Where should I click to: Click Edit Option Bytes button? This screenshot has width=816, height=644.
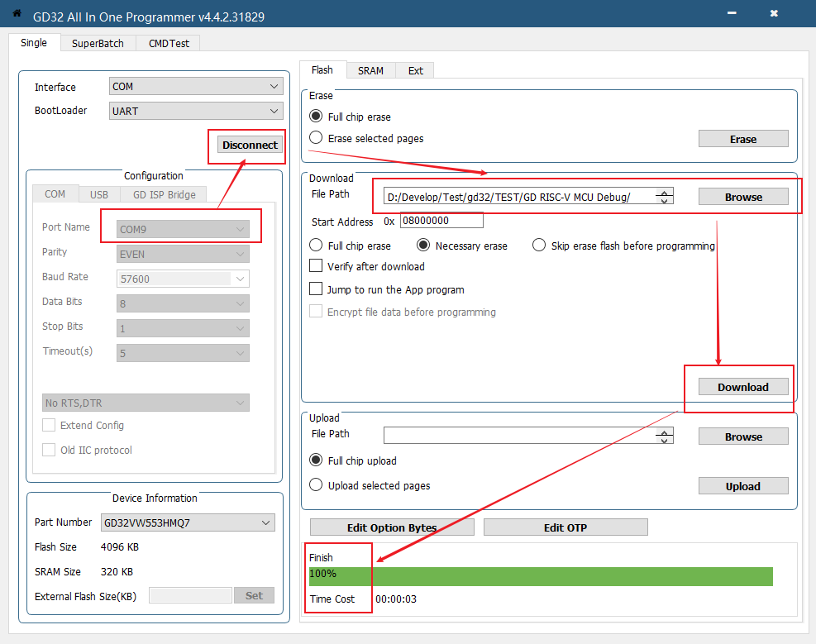click(x=392, y=527)
